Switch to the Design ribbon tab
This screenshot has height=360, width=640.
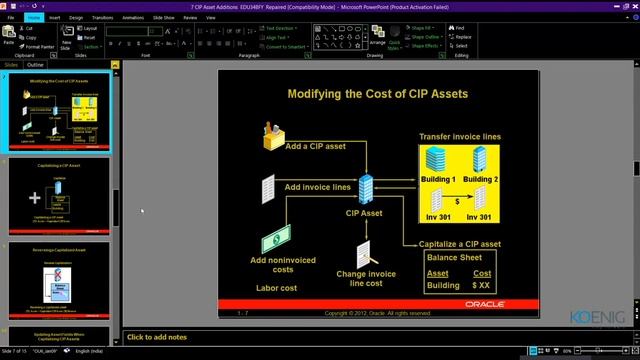76,18
